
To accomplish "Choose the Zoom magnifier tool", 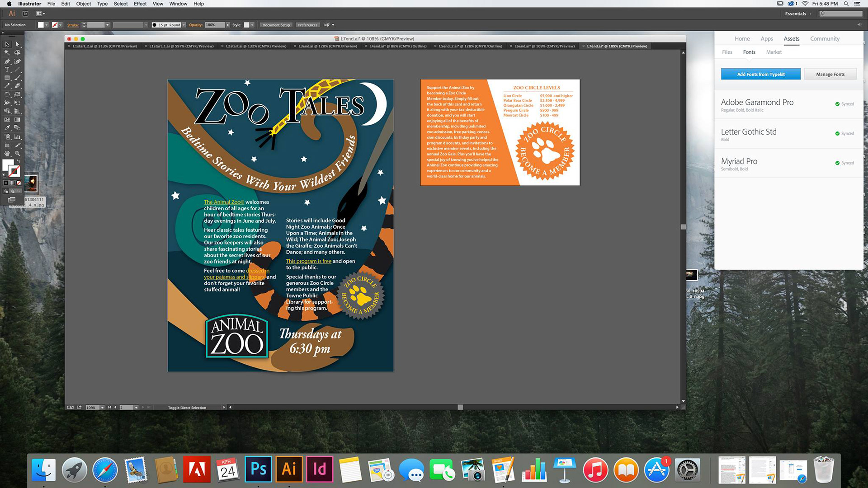I will tap(17, 154).
